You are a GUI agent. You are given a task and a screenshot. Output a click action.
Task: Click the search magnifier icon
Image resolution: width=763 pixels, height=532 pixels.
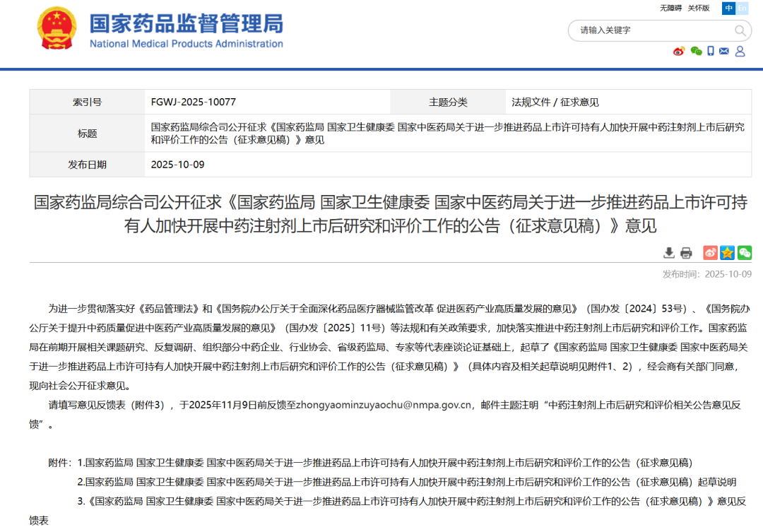[x=740, y=30]
